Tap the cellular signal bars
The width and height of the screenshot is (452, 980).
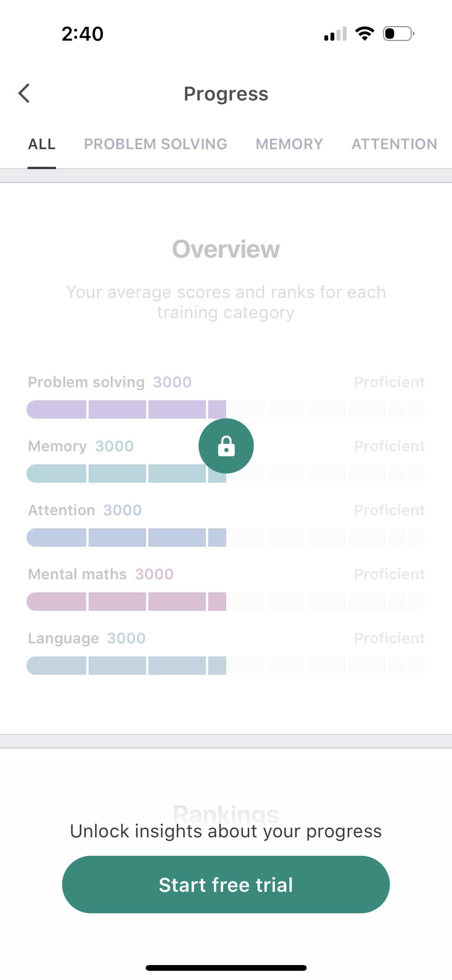335,34
